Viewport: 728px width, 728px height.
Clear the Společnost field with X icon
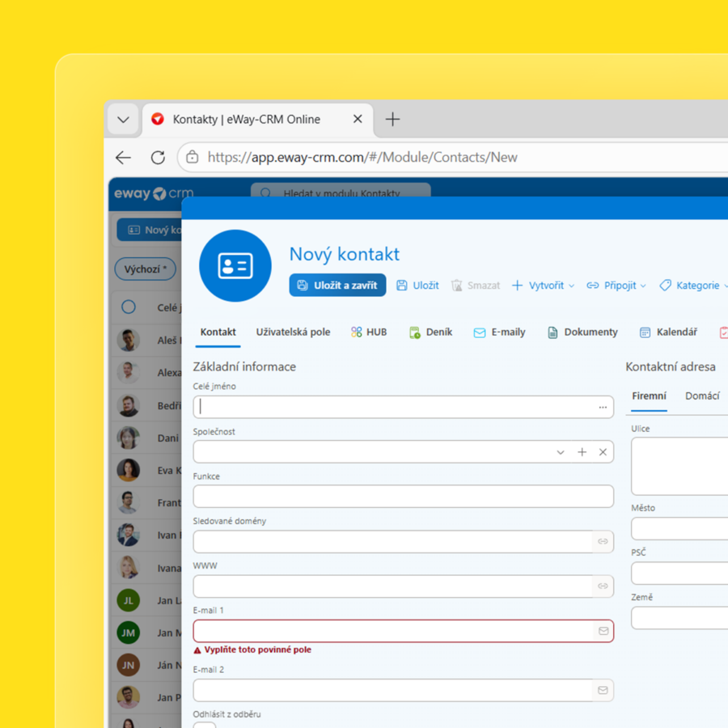[603, 452]
